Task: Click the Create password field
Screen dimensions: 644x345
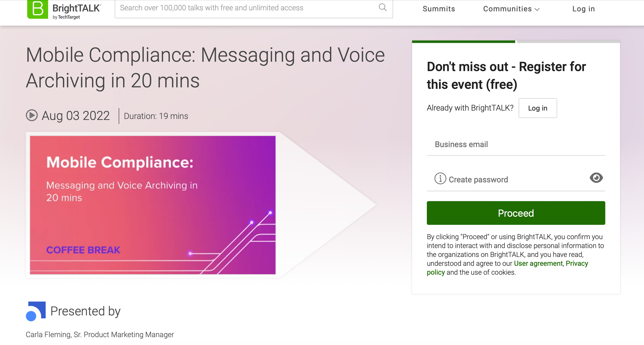Action: (x=516, y=180)
